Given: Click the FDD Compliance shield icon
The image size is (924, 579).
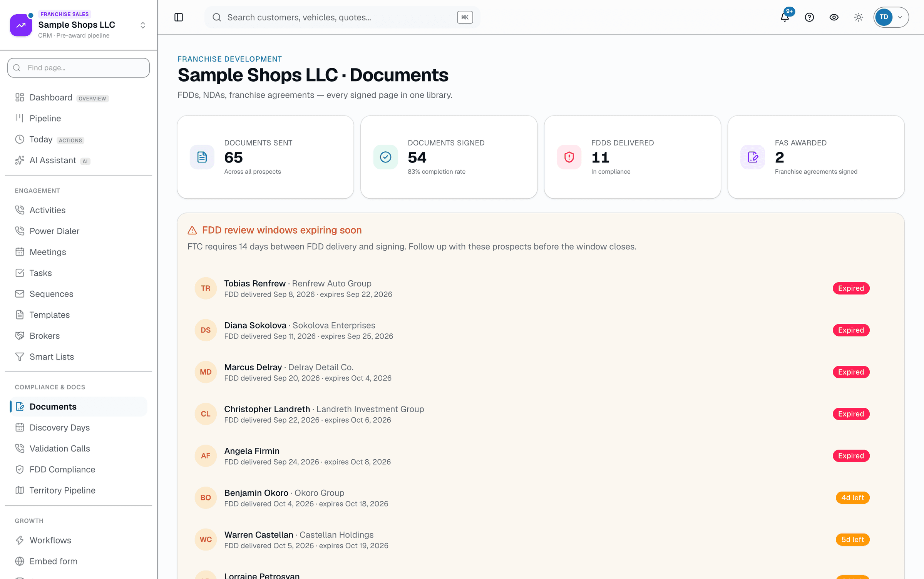Looking at the screenshot, I should click(20, 470).
